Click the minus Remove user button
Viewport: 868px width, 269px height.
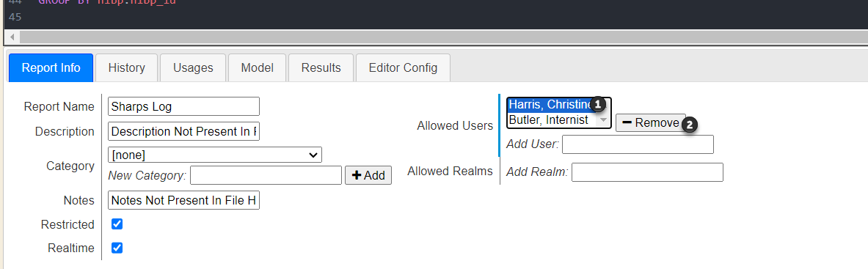coord(650,123)
